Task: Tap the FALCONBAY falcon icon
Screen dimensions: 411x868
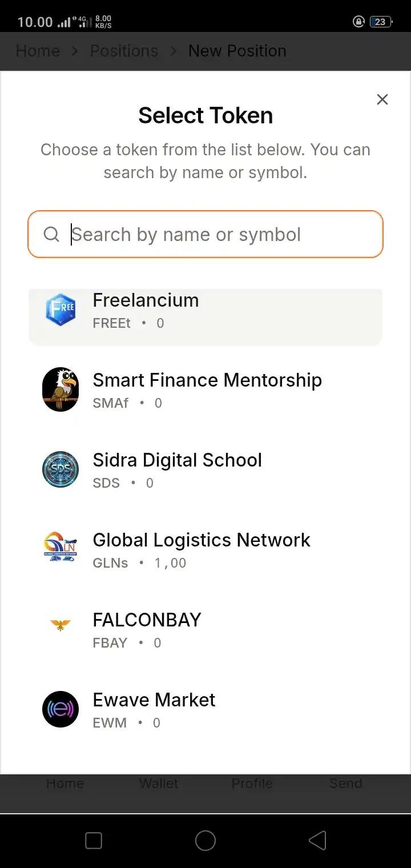Action: 60,625
